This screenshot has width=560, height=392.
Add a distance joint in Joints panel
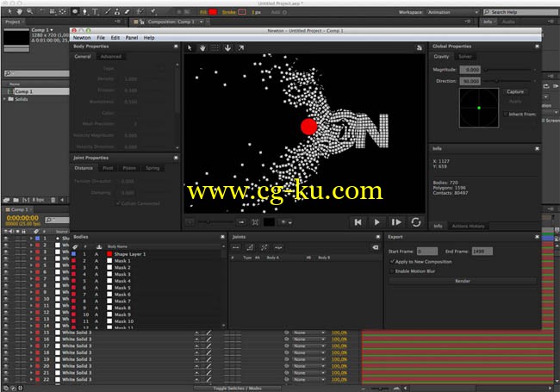[x=236, y=247]
